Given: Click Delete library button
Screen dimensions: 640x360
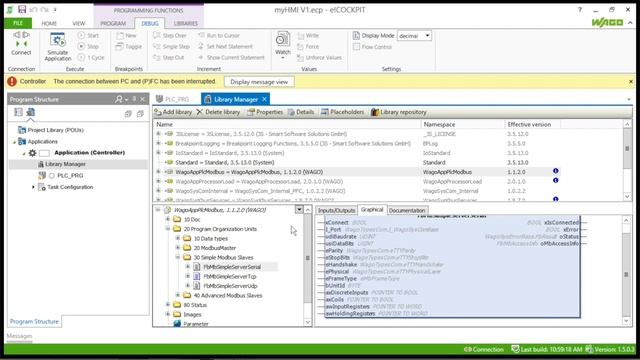Looking at the screenshot, I should (x=218, y=112).
